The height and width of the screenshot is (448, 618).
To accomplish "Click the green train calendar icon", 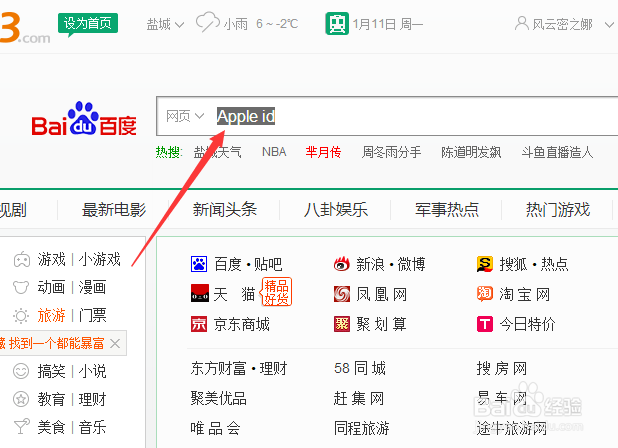I will 337,24.
